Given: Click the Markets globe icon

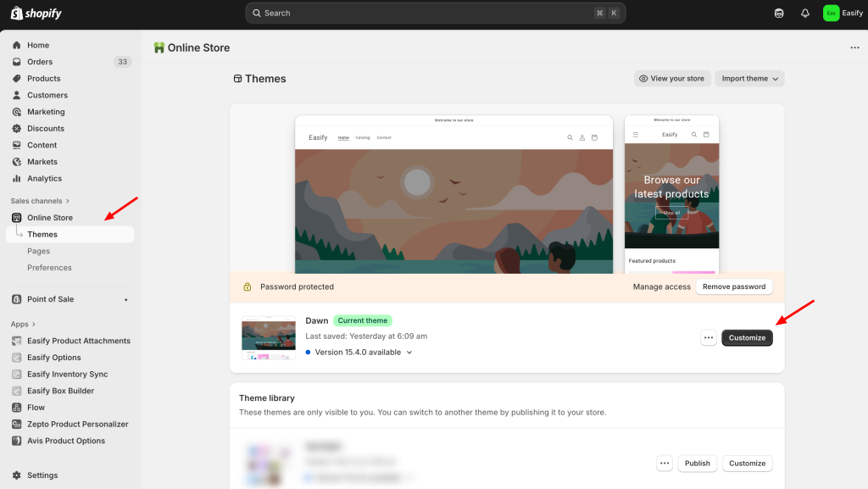Looking at the screenshot, I should 17,162.
